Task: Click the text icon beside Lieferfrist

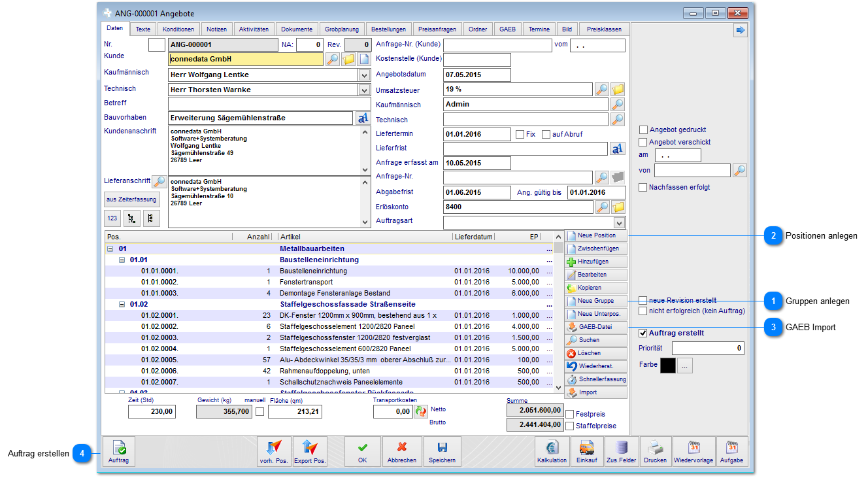Action: 618,149
